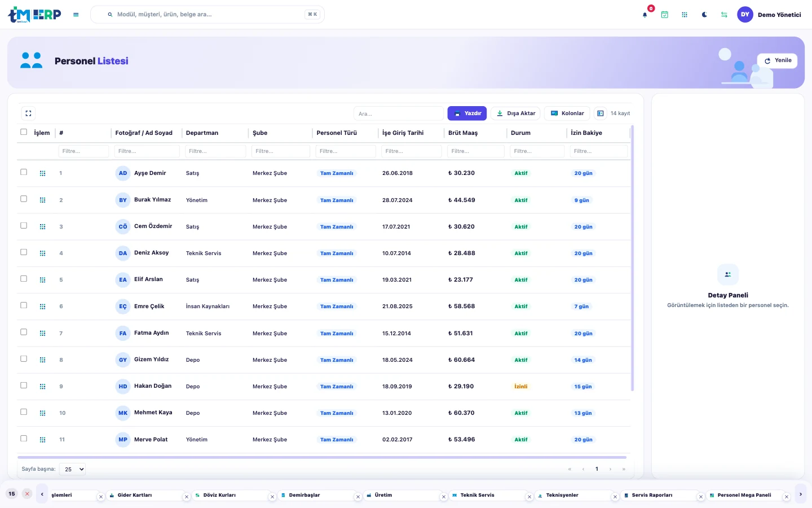Select all rows with the header checkbox

click(x=24, y=132)
